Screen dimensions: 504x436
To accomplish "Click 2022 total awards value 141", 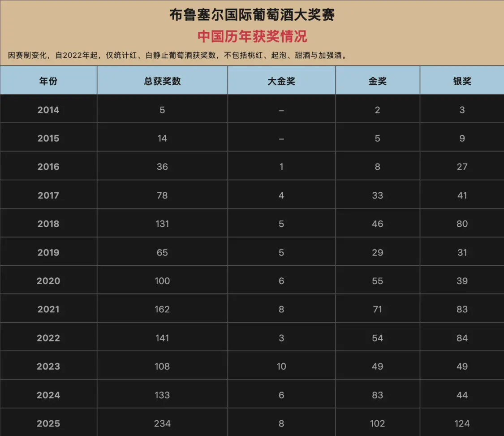I will (x=162, y=338).
